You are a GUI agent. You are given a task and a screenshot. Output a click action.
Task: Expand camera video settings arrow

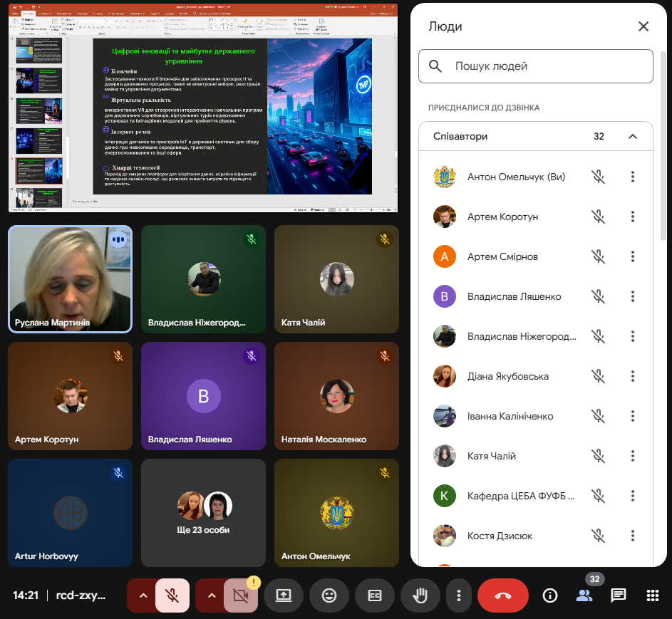212,595
